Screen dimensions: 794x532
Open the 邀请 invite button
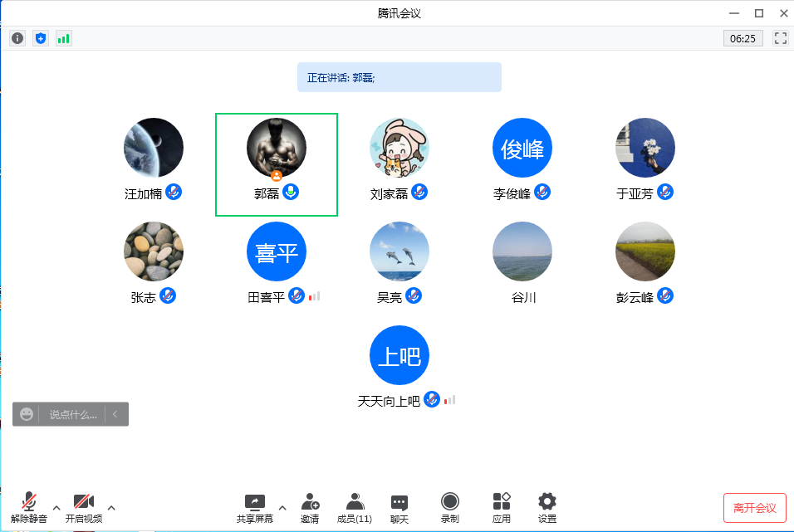click(x=310, y=508)
